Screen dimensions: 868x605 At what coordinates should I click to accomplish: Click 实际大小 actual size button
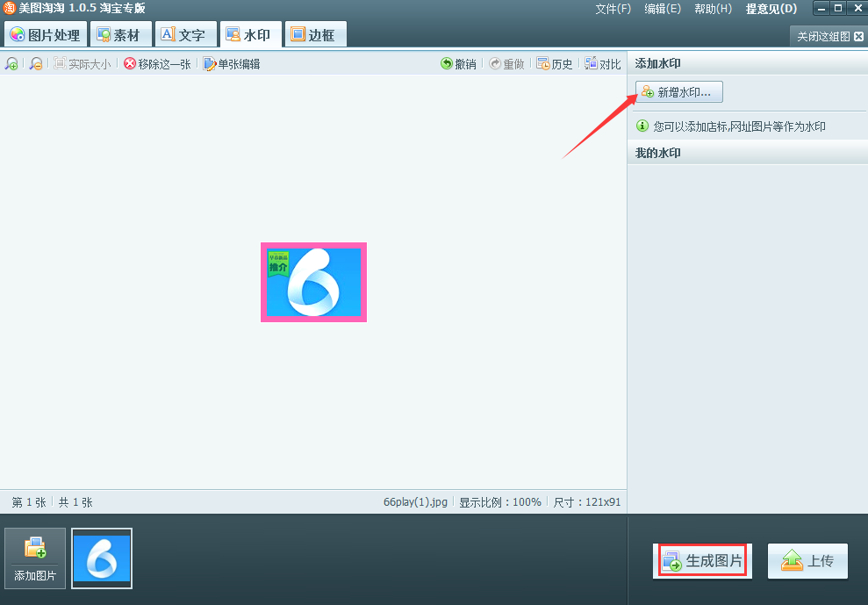pos(82,64)
